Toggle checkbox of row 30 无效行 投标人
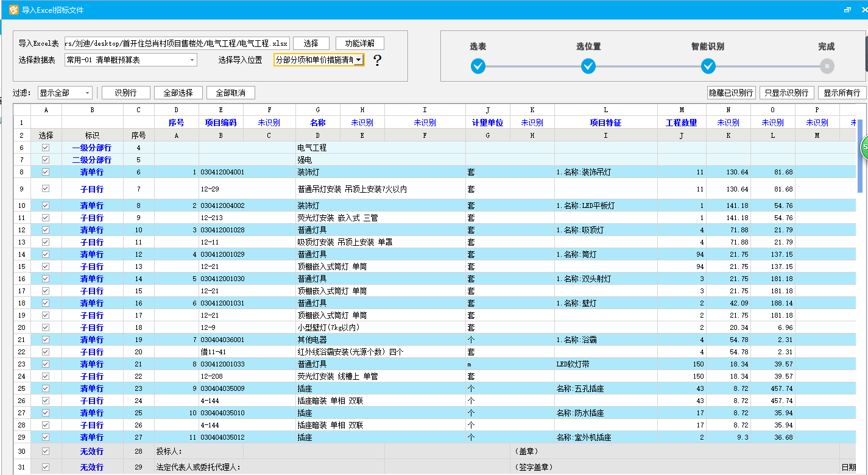The width and height of the screenshot is (868, 475). pyautogui.click(x=46, y=451)
